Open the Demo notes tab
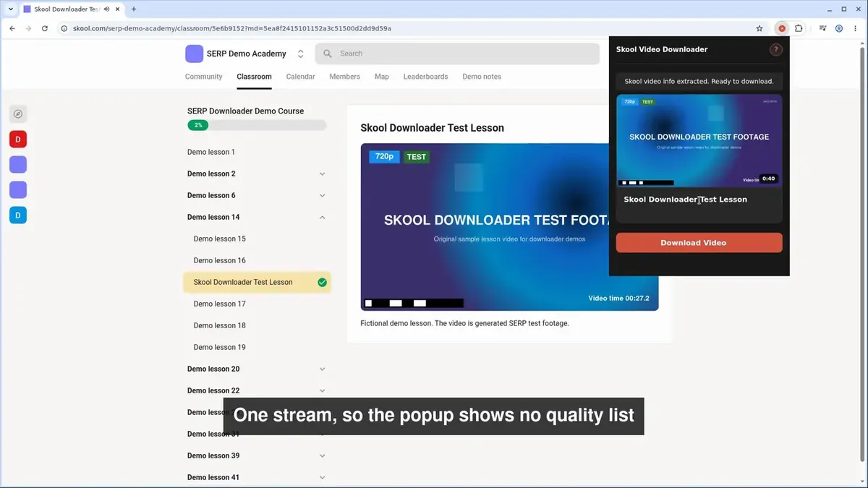Viewport: 868px width, 488px height. [482, 77]
